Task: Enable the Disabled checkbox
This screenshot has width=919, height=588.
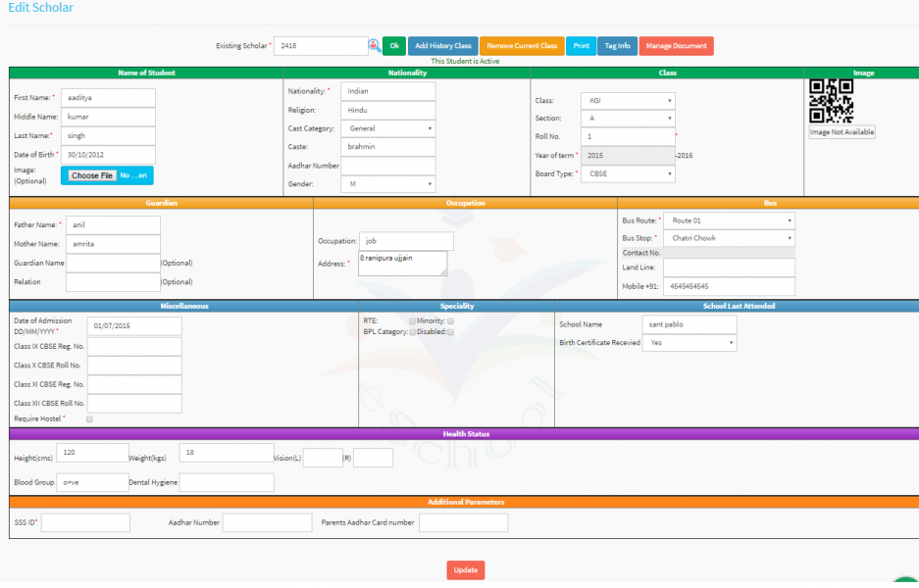Action: point(449,332)
